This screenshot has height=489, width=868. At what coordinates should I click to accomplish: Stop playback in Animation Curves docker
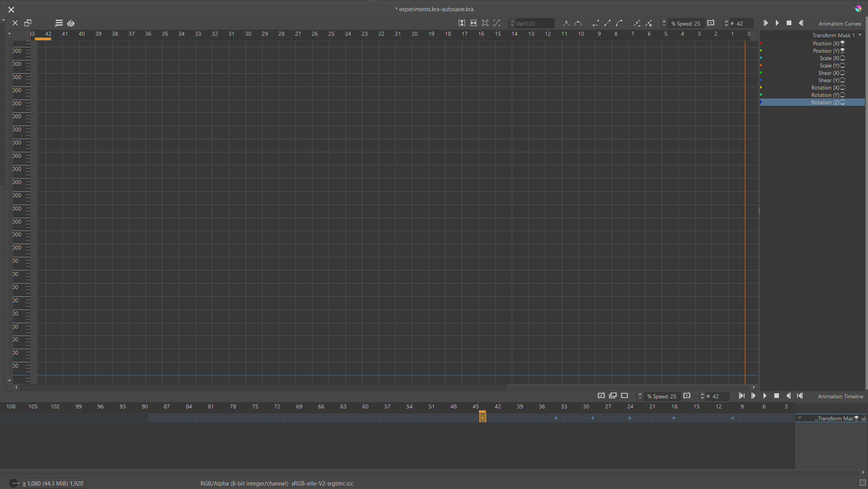(789, 23)
